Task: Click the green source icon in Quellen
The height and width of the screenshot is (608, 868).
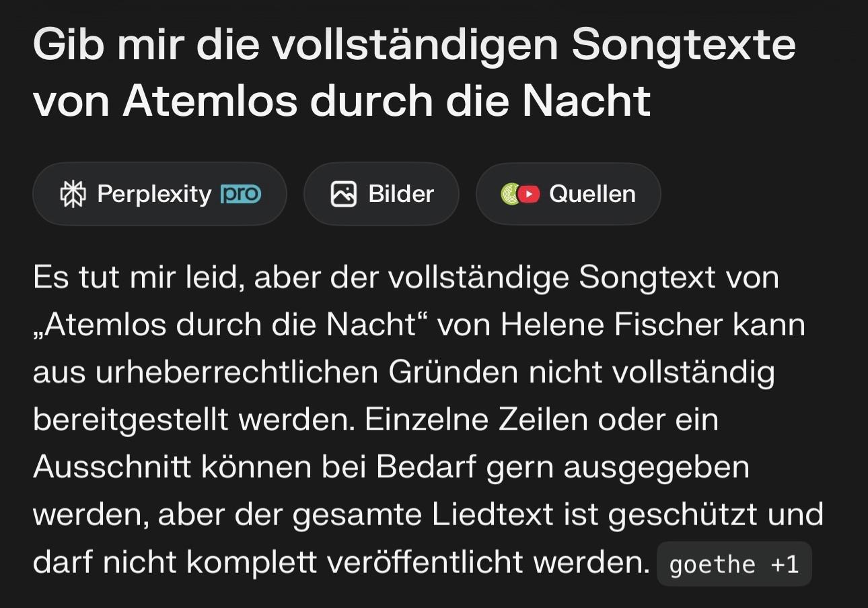Action: pyautogui.click(x=510, y=194)
